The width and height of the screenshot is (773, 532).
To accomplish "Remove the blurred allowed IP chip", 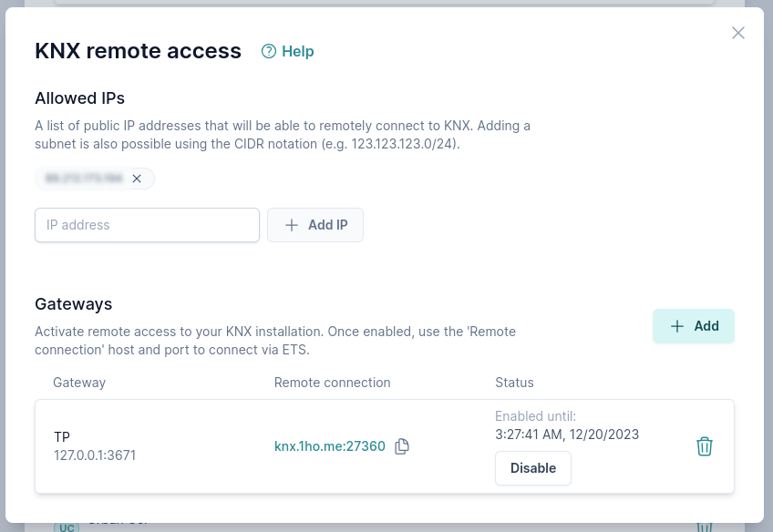I will (x=137, y=179).
